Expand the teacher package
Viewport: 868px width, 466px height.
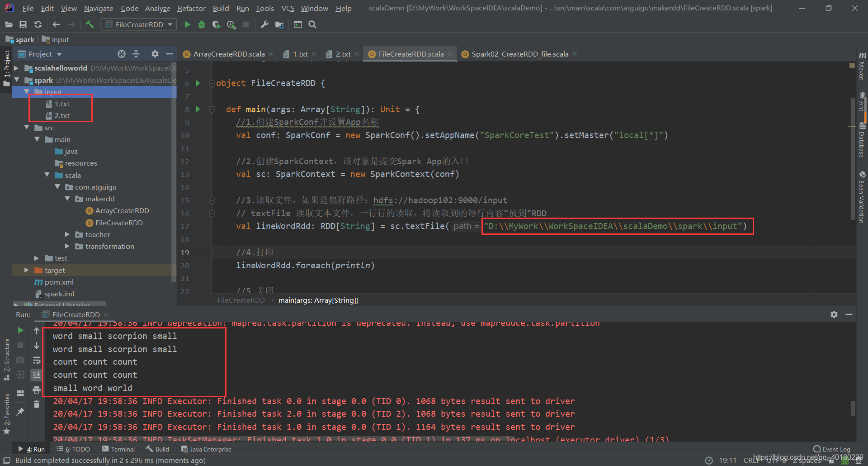[x=67, y=234]
